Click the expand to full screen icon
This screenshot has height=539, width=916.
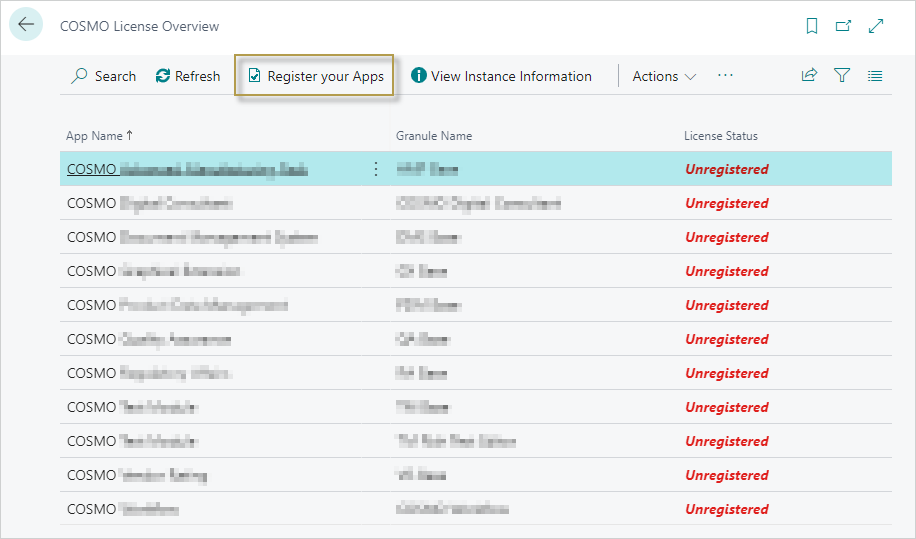click(876, 26)
